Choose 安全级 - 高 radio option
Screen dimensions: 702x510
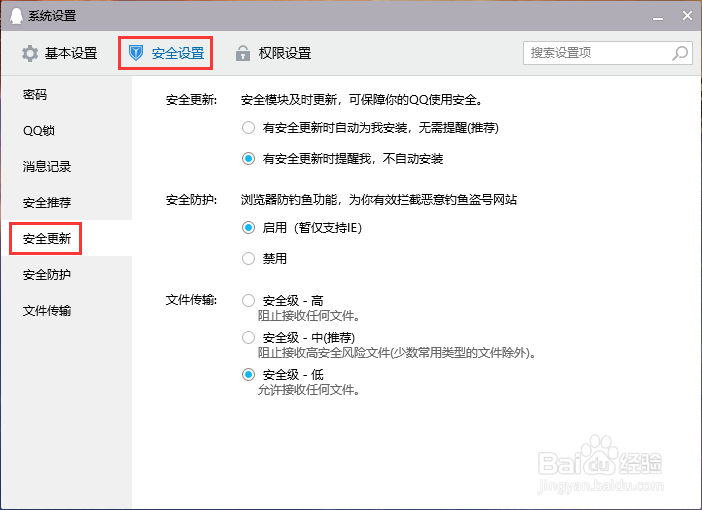click(248, 300)
